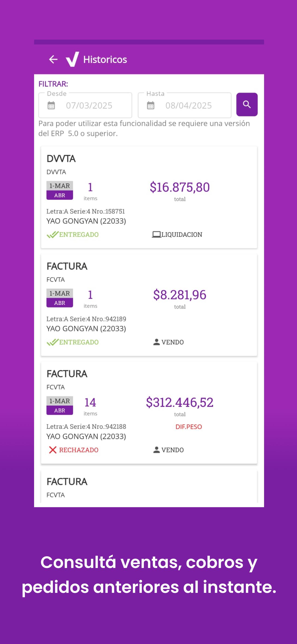Open the Hasta calendar icon
The height and width of the screenshot is (644, 297).
[151, 105]
